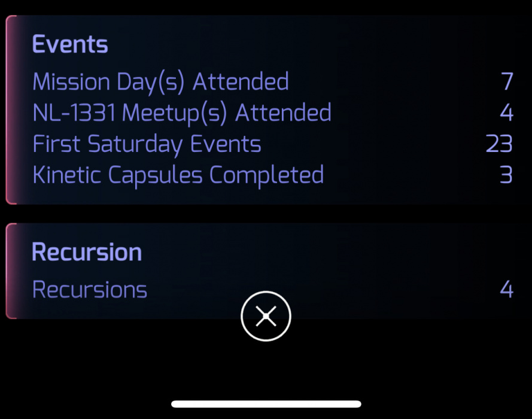
Task: Tap the Recursion section heading
Action: point(87,252)
